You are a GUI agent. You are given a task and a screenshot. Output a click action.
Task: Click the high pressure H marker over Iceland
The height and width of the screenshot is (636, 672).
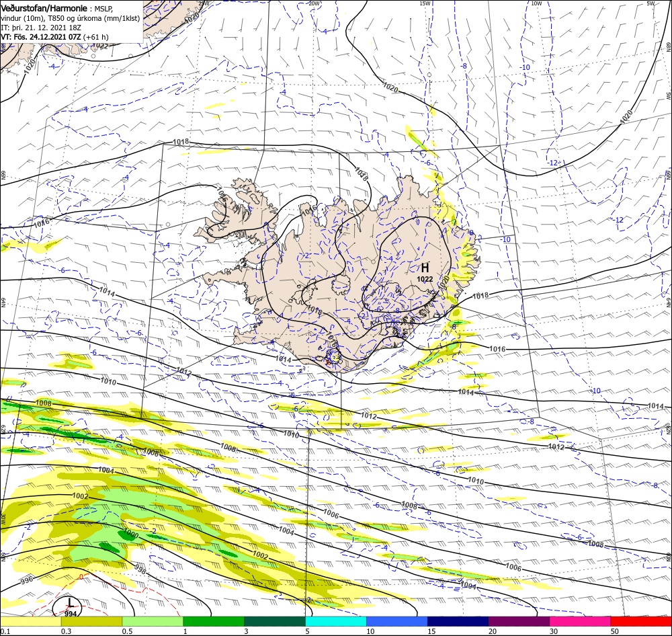click(425, 268)
